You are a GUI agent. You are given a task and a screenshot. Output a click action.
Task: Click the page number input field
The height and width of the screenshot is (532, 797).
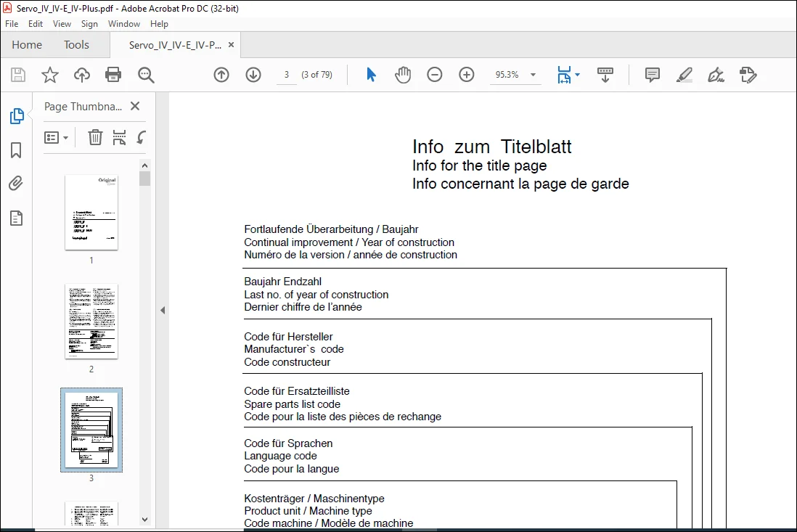tap(287, 75)
